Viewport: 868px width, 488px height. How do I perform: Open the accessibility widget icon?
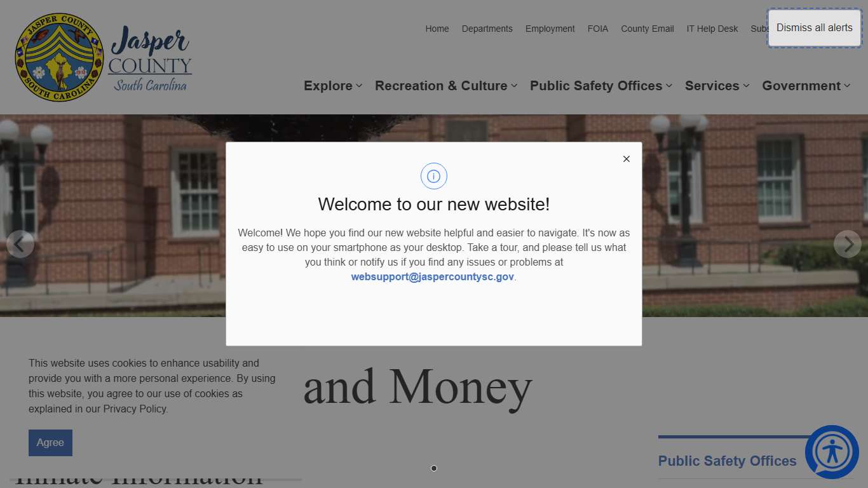click(832, 452)
